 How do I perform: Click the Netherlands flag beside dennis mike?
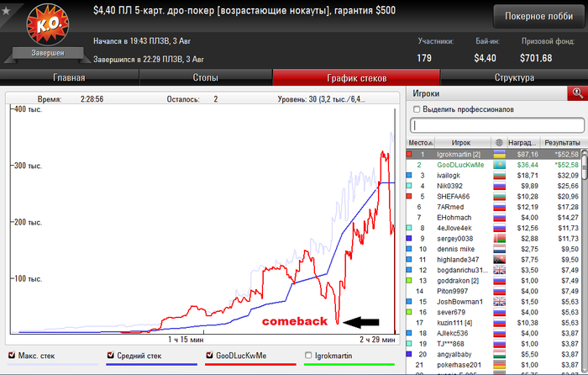pos(499,249)
